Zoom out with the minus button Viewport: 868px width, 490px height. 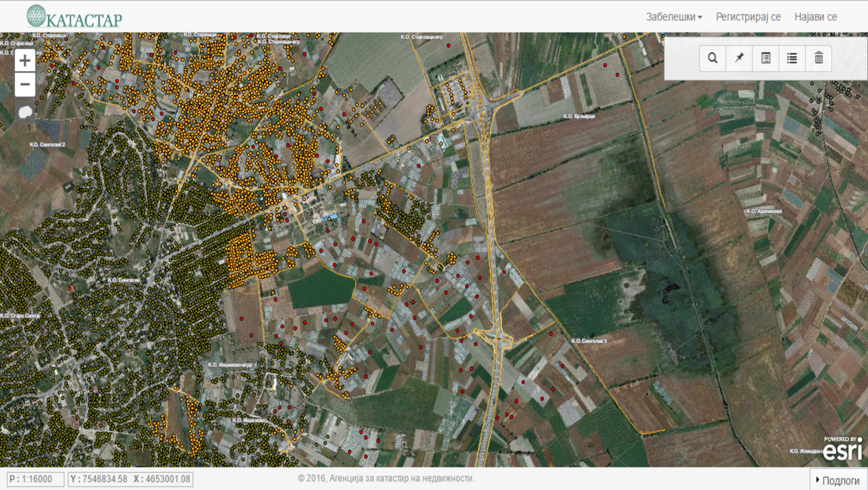[x=25, y=85]
